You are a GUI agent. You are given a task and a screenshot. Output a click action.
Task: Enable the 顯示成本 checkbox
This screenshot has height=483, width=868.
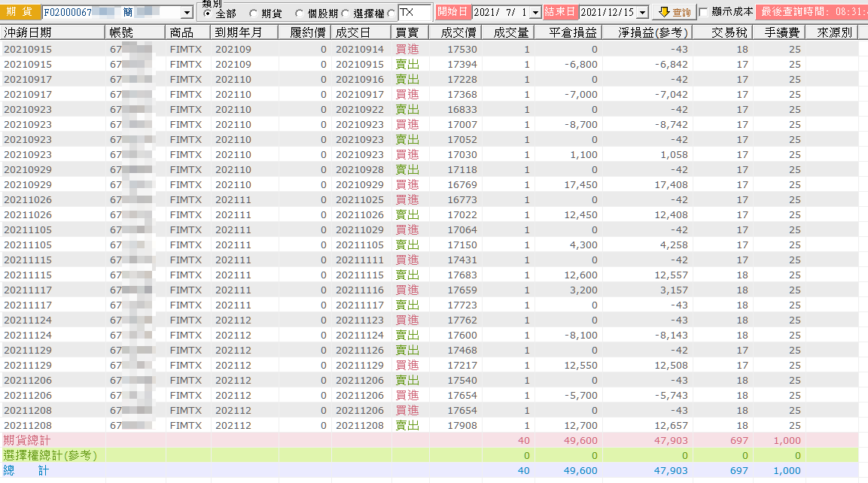[x=704, y=12]
